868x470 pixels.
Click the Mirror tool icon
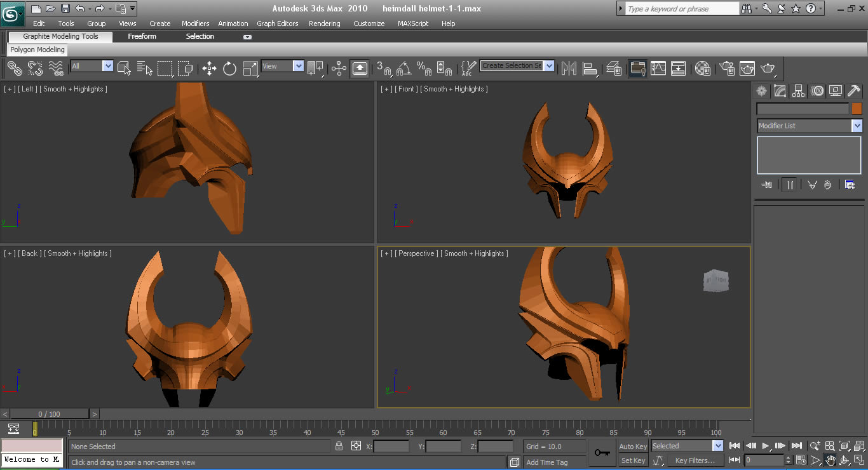569,67
